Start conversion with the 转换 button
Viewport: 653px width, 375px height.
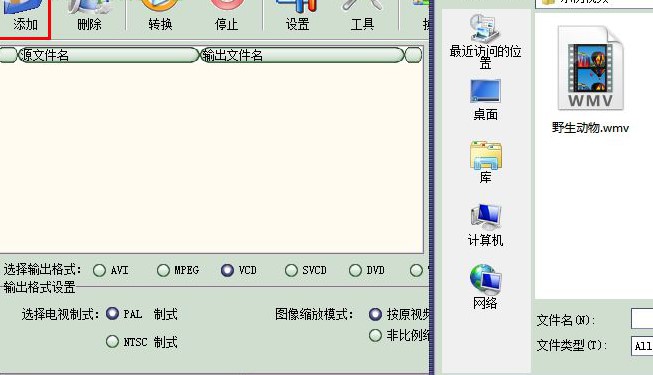coord(160,17)
